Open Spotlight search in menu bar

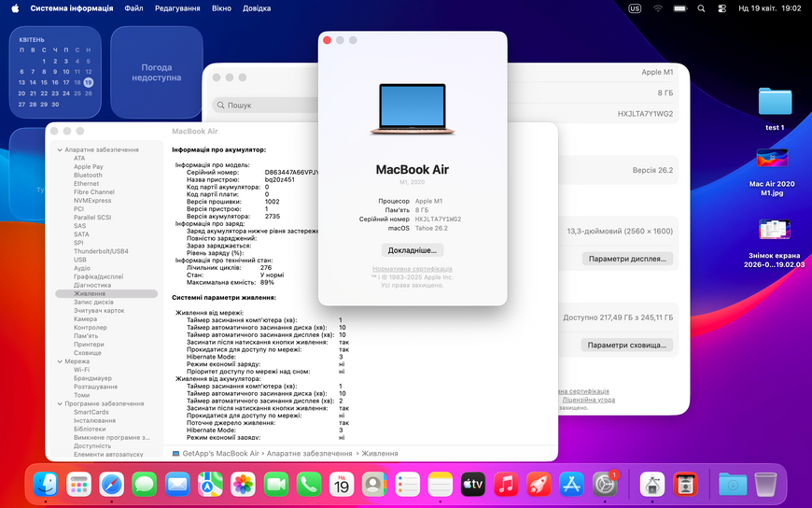[701, 8]
